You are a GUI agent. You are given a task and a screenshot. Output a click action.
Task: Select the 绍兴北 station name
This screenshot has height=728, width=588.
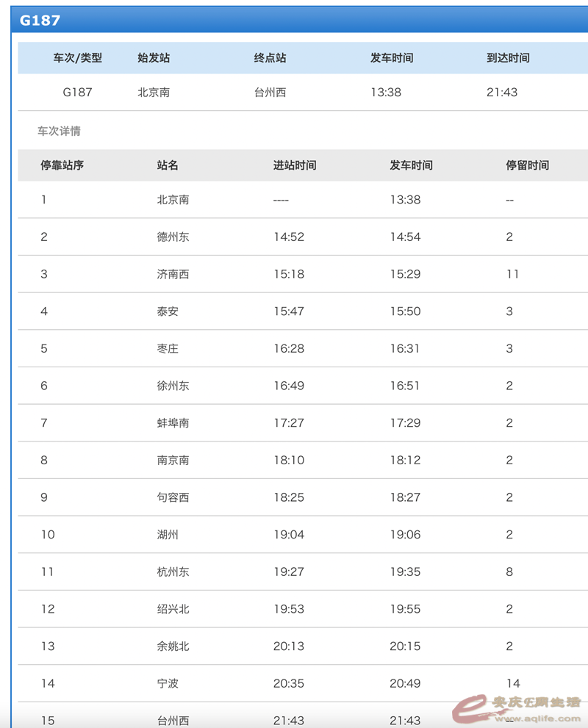[x=173, y=609]
